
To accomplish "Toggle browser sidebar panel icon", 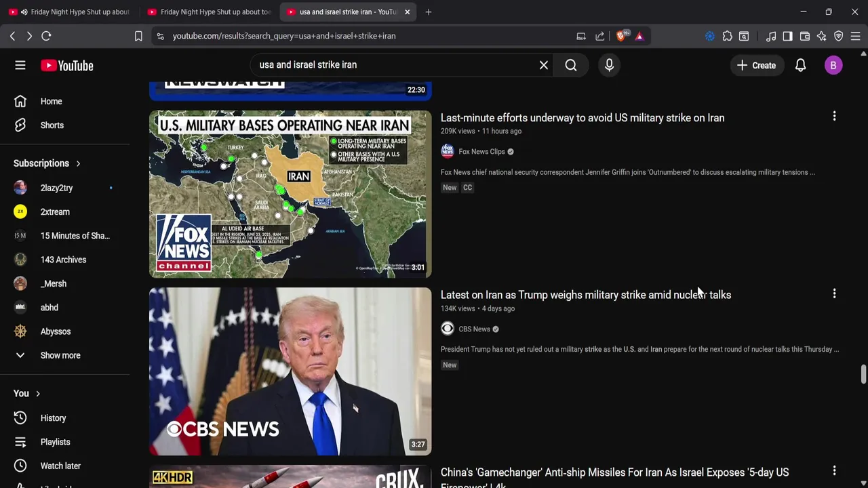I will pyautogui.click(x=787, y=36).
